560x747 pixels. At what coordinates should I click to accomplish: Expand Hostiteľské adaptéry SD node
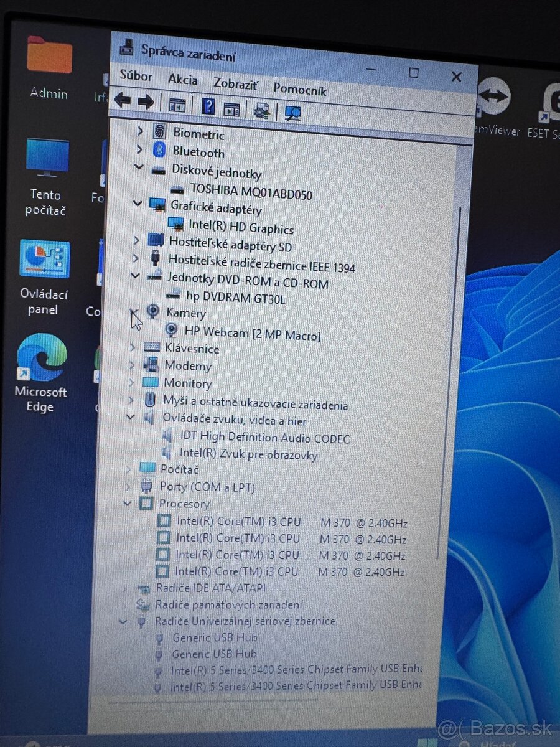(136, 239)
